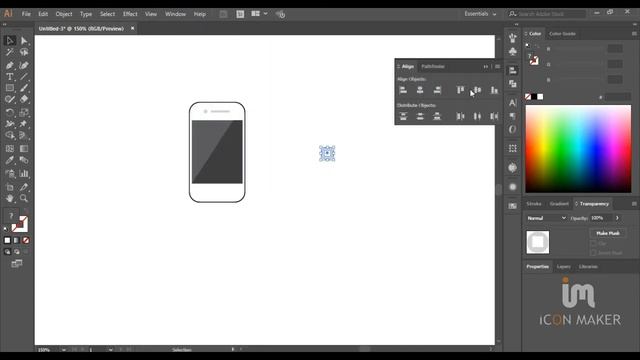
Task: Switch to the Color Guide tab
Action: click(562, 33)
